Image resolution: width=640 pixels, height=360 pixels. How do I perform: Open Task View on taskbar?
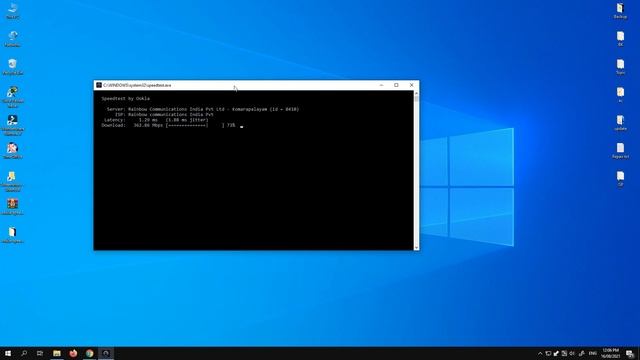(40, 353)
